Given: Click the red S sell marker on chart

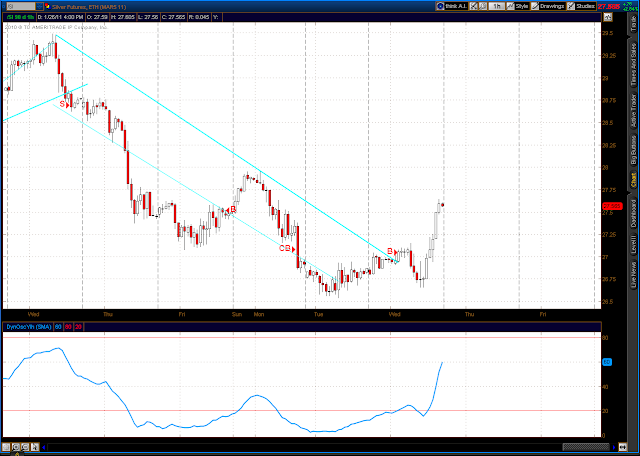Looking at the screenshot, I should [x=64, y=105].
